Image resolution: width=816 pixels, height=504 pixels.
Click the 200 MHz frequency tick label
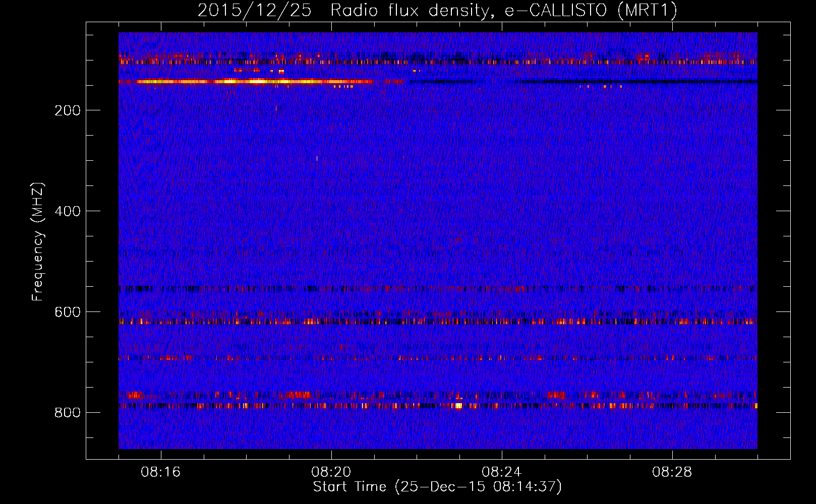68,110
